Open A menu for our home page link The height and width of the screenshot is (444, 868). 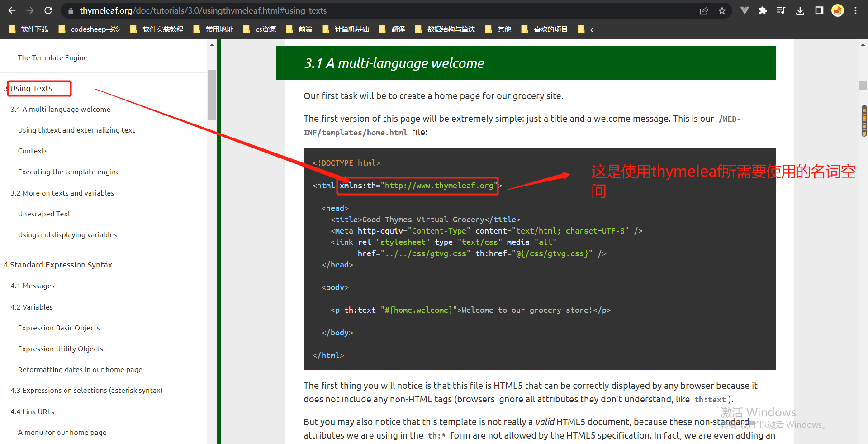[62, 432]
